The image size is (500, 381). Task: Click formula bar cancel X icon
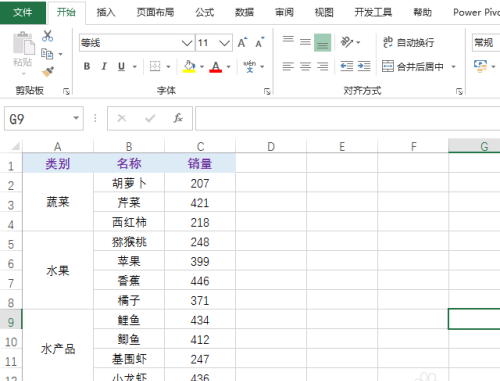[x=122, y=118]
